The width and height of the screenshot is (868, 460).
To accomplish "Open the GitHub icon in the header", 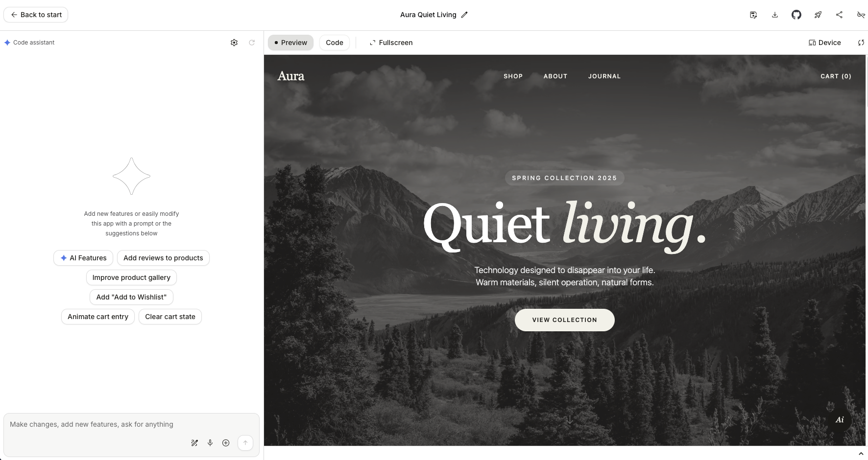I will 796,15.
